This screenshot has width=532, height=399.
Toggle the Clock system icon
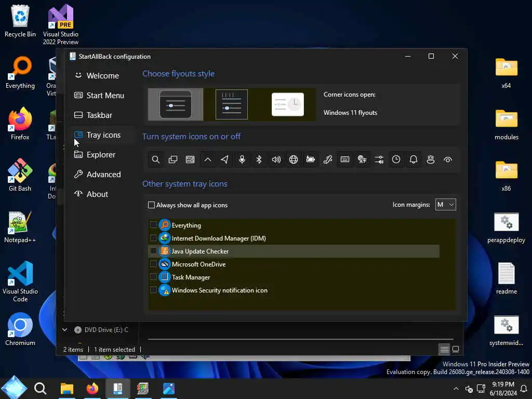pyautogui.click(x=396, y=159)
